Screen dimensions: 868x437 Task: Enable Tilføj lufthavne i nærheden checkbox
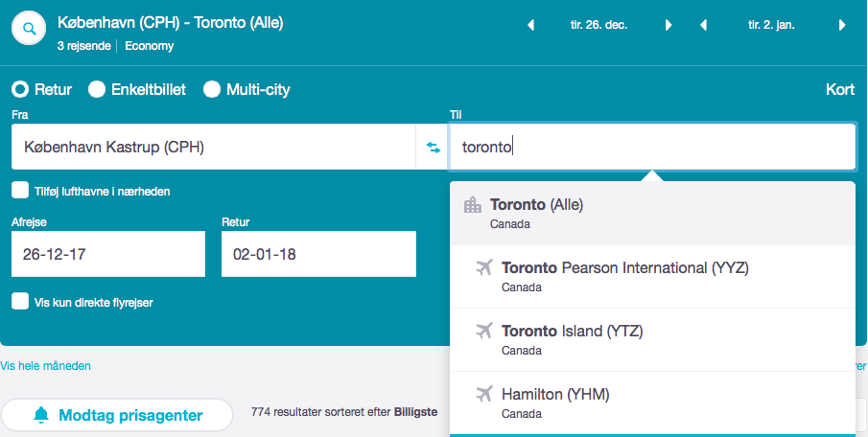click(20, 191)
